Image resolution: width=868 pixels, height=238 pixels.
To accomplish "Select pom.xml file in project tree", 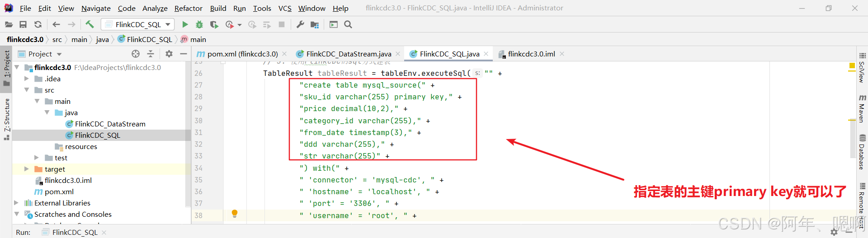I will pyautogui.click(x=54, y=191).
